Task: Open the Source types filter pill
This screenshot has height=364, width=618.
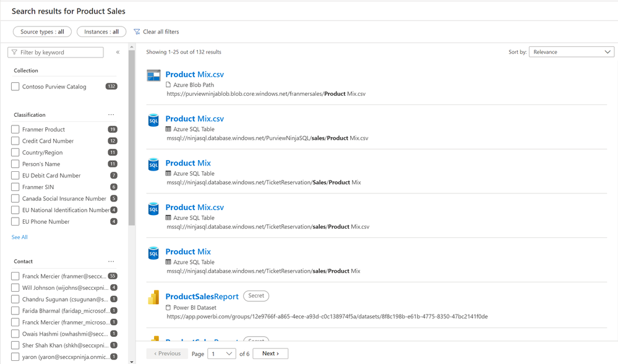Action: [42, 32]
